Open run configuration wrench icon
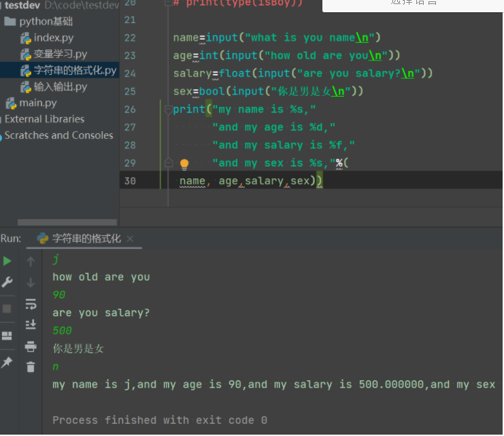The width and height of the screenshot is (504, 436). 7,282
